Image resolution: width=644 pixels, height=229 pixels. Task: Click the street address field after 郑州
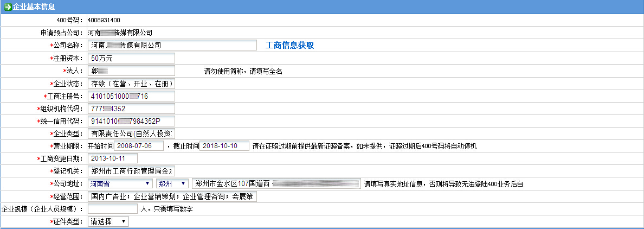point(275,184)
